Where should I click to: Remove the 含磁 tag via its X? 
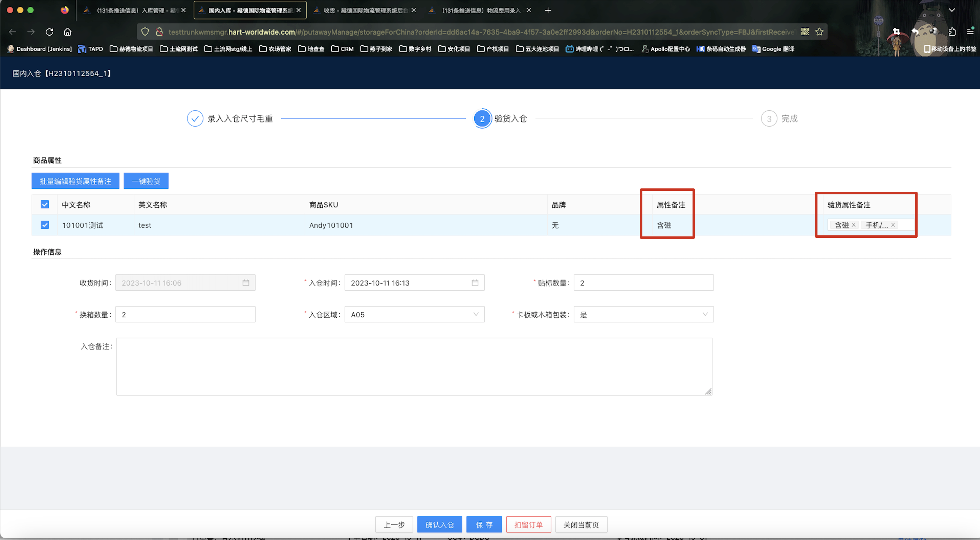tap(854, 225)
